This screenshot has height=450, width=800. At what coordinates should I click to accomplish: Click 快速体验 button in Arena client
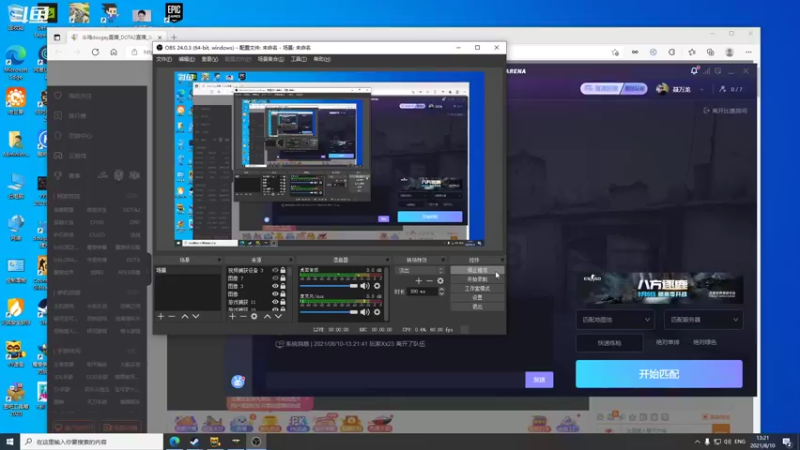pos(609,343)
